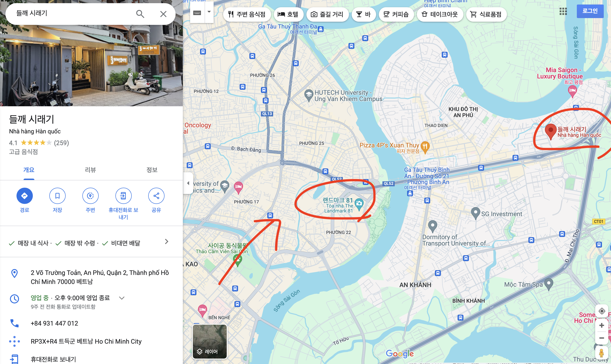Collapse the side panel arrow
The image size is (611, 364).
pos(188,183)
